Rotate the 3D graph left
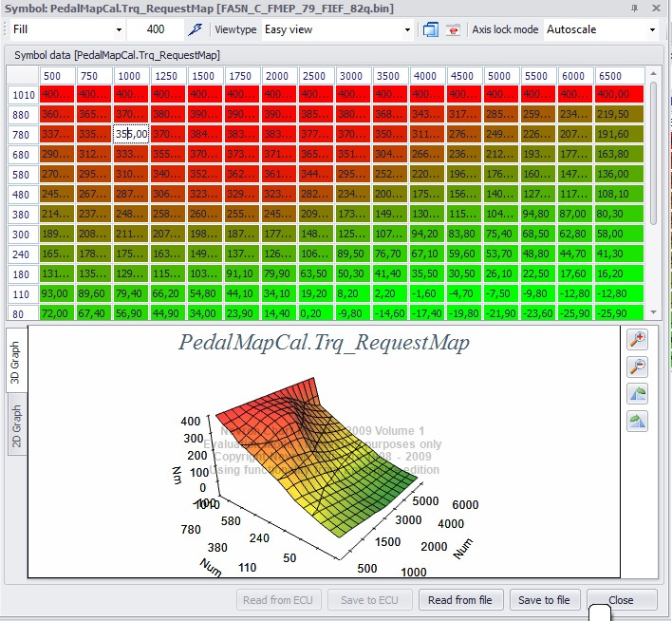 coord(638,394)
